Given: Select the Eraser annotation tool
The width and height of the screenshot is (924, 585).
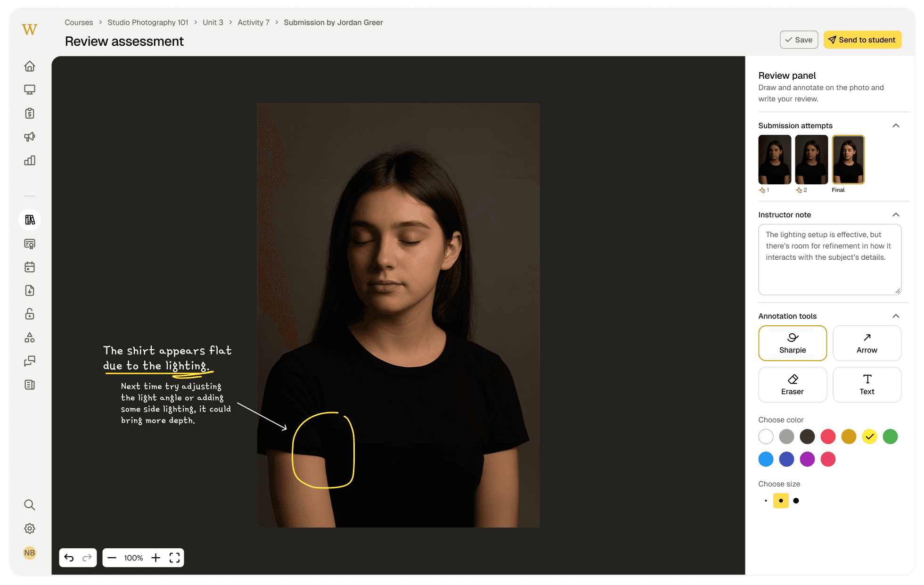Looking at the screenshot, I should pyautogui.click(x=792, y=385).
